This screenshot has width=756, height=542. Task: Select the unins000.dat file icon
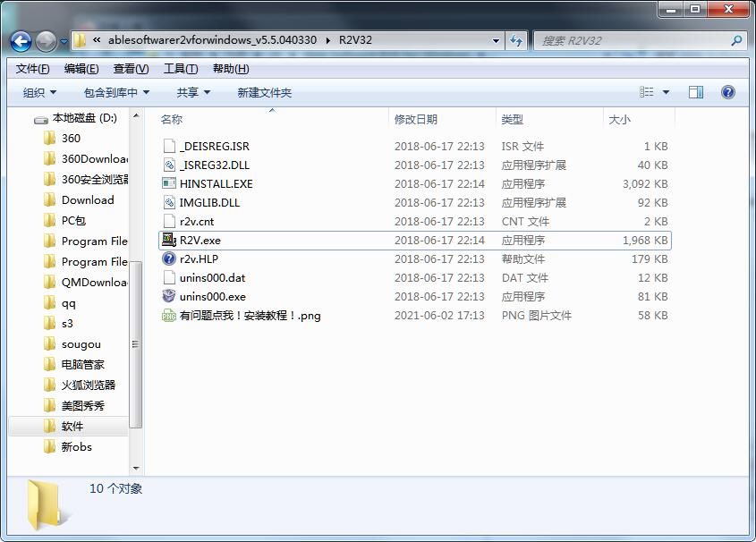click(x=169, y=277)
